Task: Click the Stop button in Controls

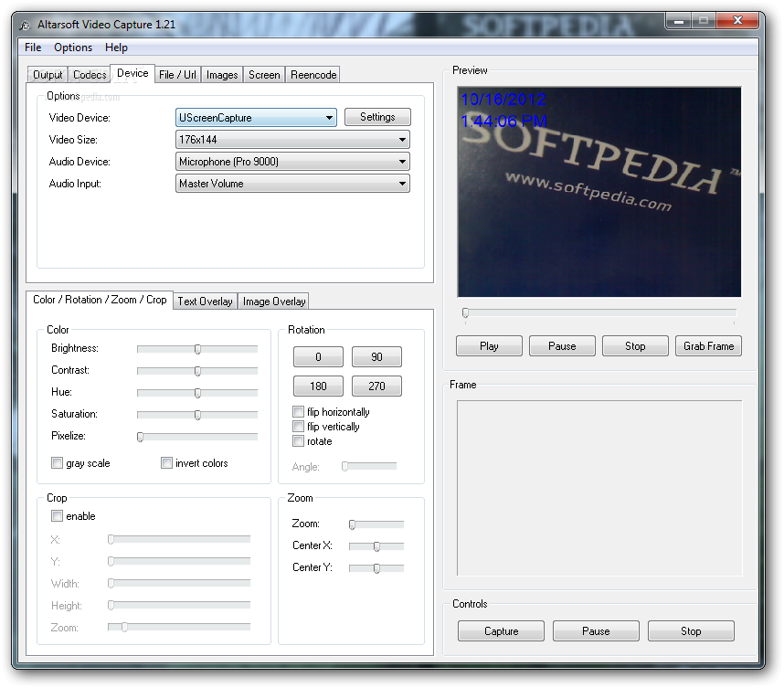Action: [x=691, y=631]
